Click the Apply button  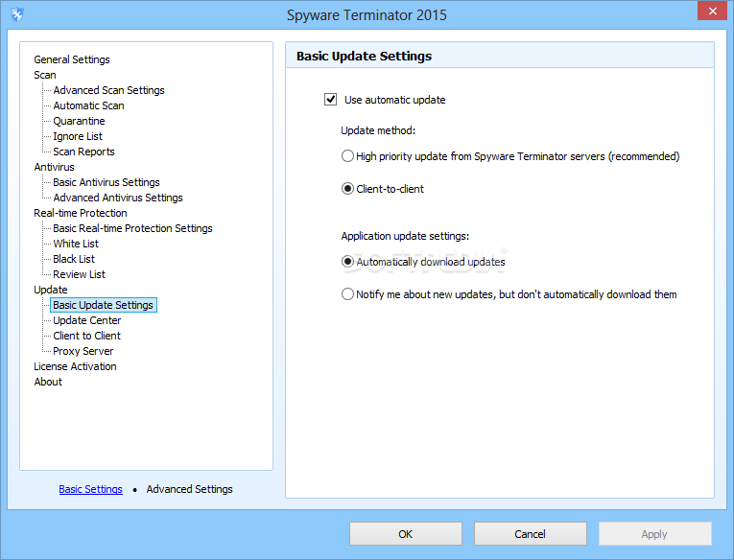pos(654,534)
